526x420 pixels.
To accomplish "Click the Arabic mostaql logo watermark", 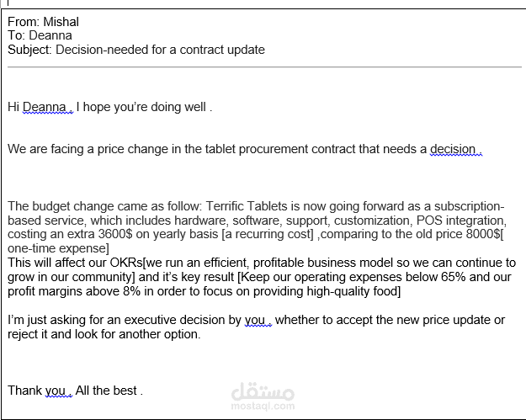I will 263,391.
